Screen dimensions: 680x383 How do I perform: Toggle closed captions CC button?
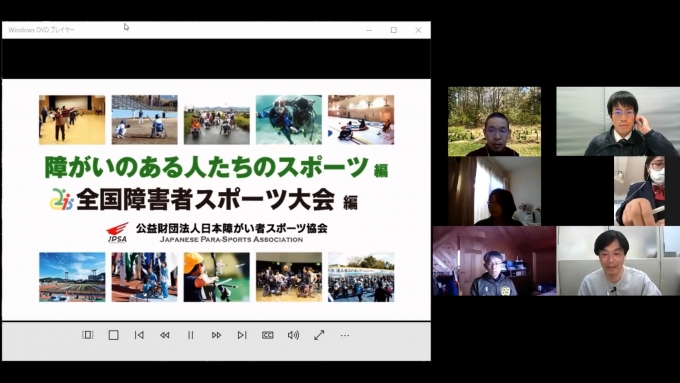268,335
